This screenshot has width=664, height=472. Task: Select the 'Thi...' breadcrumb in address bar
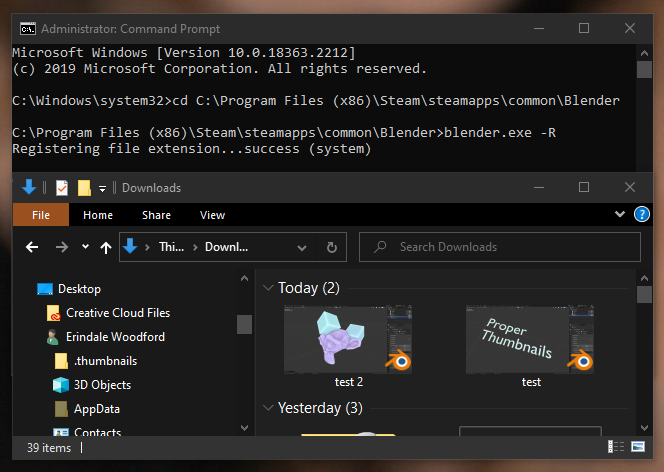(x=172, y=247)
